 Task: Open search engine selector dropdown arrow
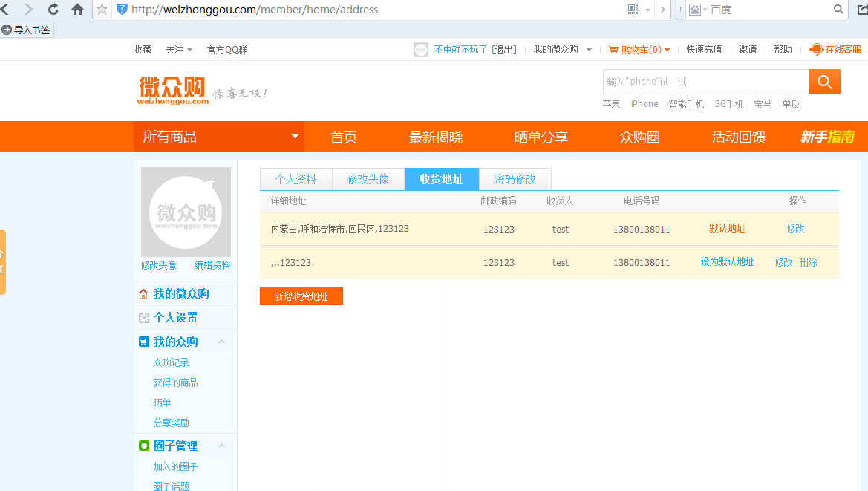click(x=705, y=10)
